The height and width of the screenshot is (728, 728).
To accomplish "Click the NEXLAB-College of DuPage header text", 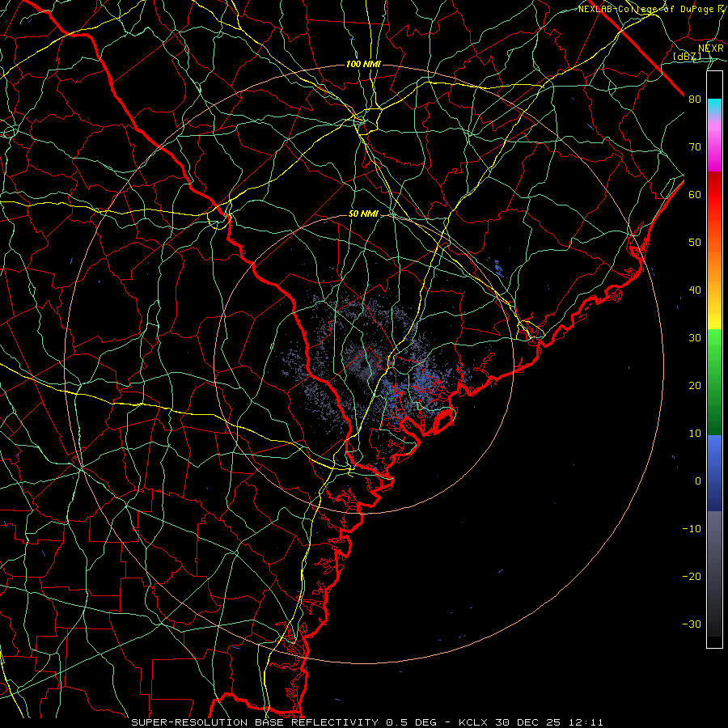I will (651, 9).
